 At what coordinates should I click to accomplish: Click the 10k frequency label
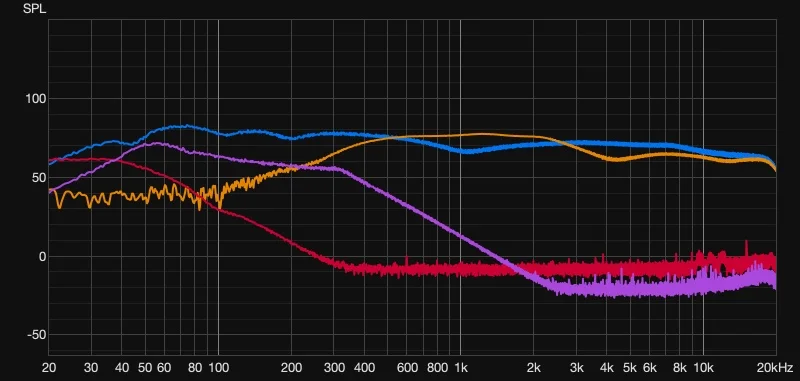[703, 367]
